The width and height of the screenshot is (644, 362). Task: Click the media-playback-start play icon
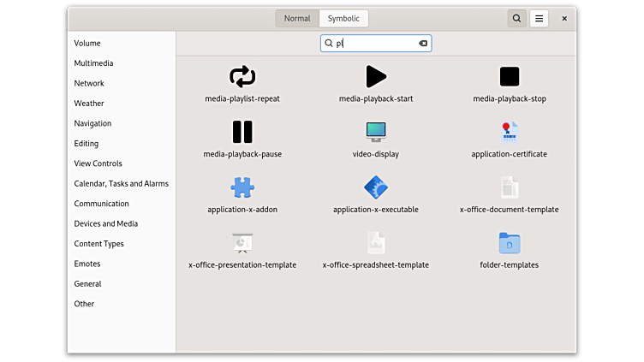[x=376, y=77]
